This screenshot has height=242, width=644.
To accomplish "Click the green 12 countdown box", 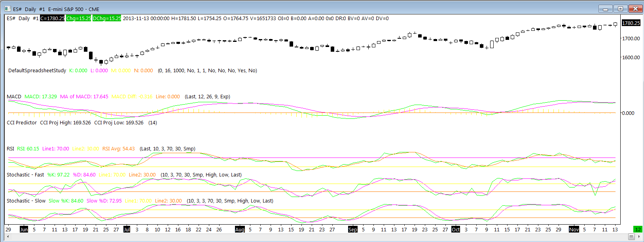I will [x=638, y=229].
